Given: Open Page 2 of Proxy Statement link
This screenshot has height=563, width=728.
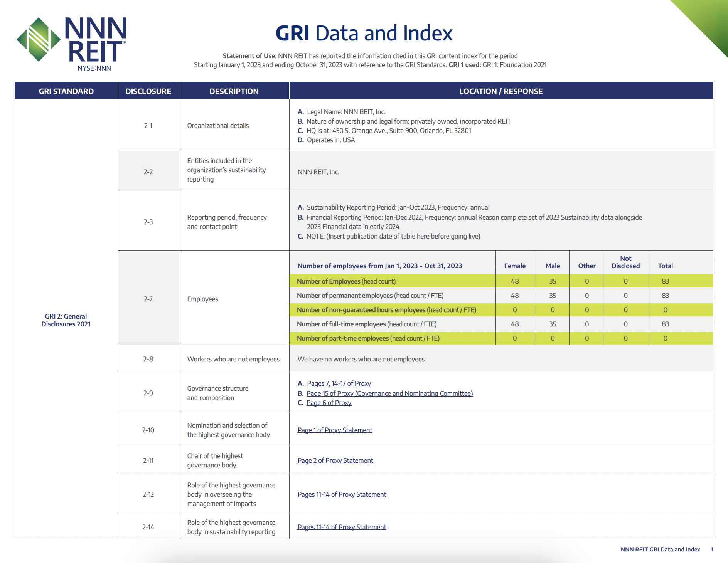Looking at the screenshot, I should pyautogui.click(x=335, y=460).
